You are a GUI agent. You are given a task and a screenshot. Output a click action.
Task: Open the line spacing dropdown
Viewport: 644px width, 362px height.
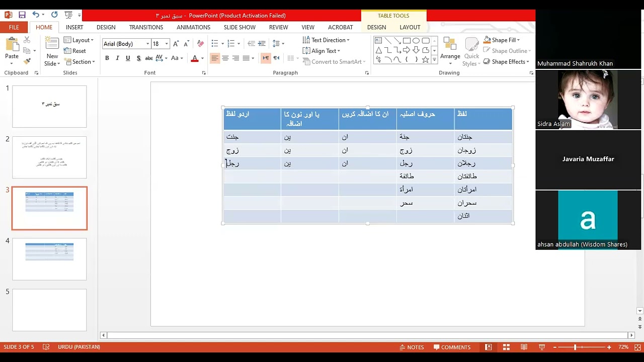[278, 44]
